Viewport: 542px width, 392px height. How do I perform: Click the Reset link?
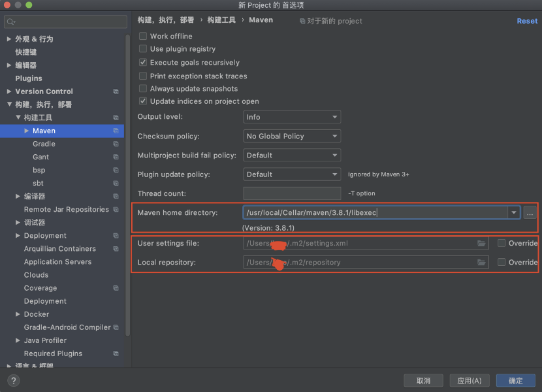point(527,21)
